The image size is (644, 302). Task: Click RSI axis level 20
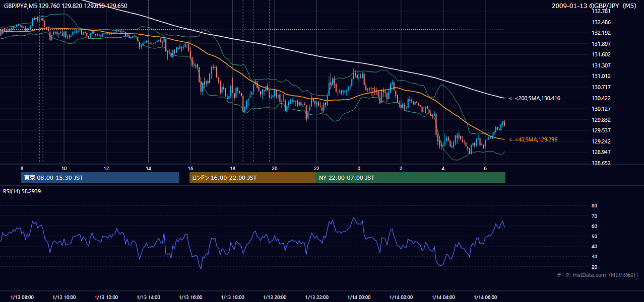click(x=594, y=267)
